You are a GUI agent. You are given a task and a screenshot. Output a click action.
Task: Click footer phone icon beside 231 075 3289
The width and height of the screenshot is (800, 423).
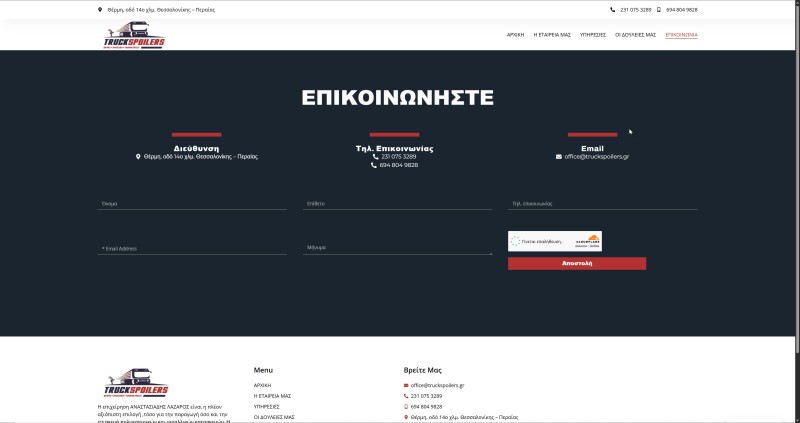point(406,396)
